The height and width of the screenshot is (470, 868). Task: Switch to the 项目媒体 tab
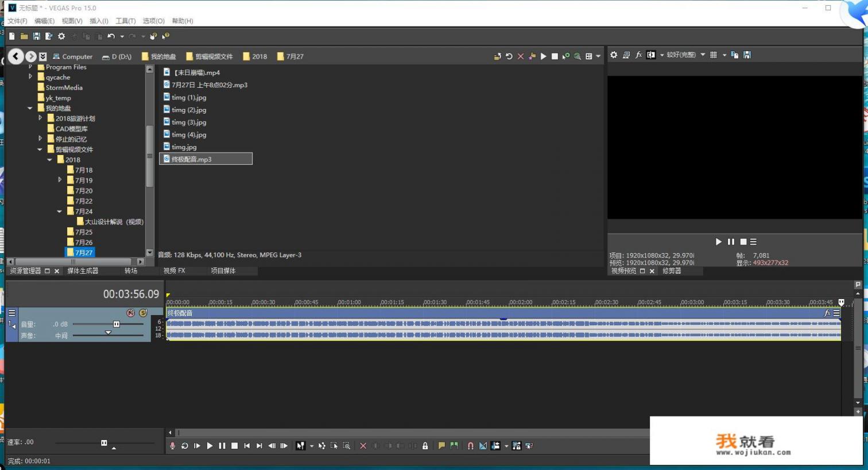point(223,271)
